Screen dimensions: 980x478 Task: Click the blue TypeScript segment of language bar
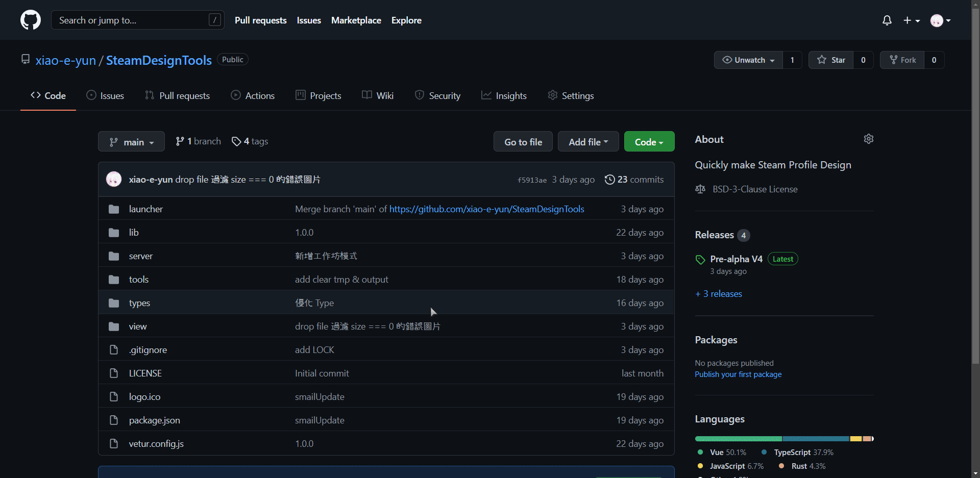[x=816, y=439]
